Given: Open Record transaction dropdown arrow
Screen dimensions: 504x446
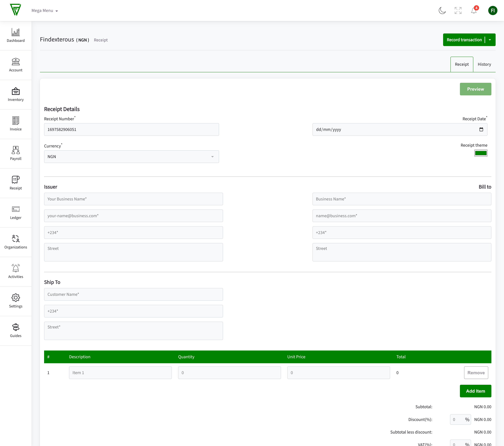Looking at the screenshot, I should (490, 40).
